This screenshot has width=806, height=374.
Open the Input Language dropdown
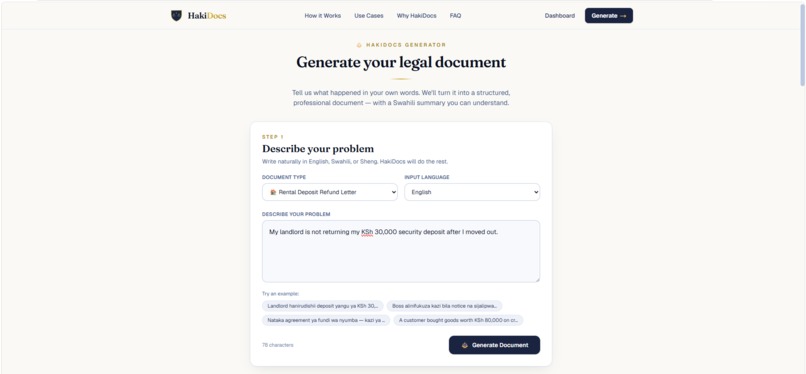tap(472, 192)
